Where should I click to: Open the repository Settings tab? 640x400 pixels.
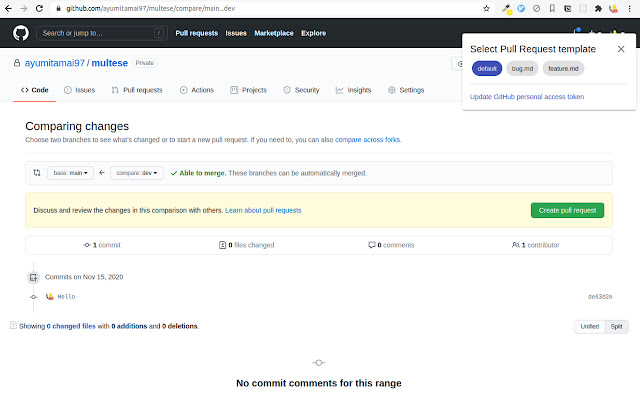(x=406, y=90)
